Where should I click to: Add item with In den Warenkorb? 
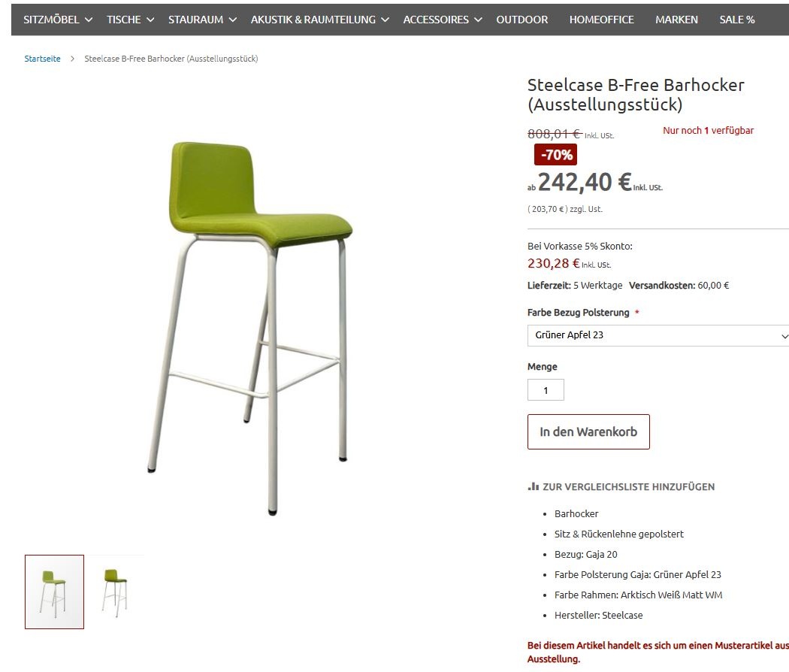coord(588,432)
